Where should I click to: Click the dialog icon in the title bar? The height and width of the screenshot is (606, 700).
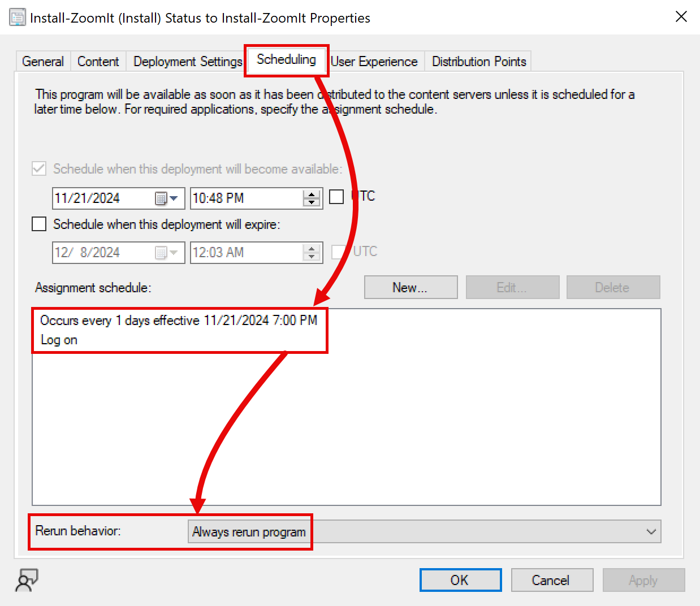coord(18,17)
